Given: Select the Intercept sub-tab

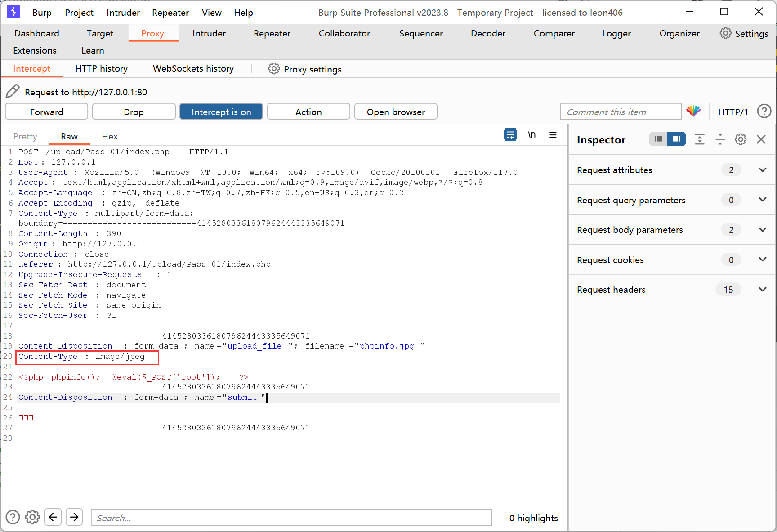Looking at the screenshot, I should pos(31,68).
